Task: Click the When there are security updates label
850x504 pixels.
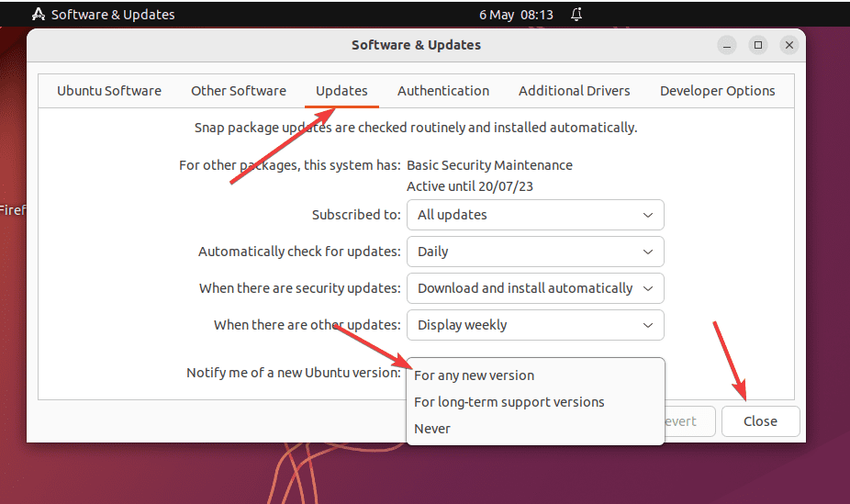Action: click(300, 288)
